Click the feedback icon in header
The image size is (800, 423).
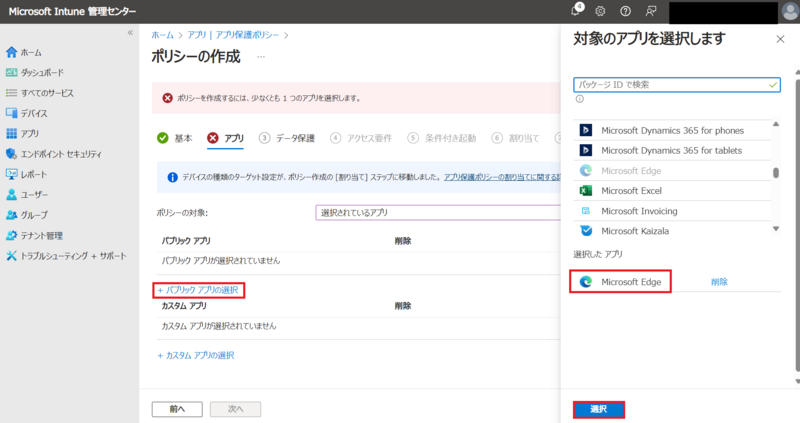click(651, 11)
